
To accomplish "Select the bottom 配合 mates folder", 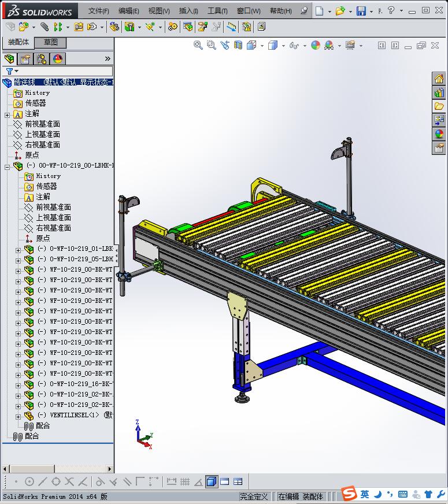I will (31, 436).
